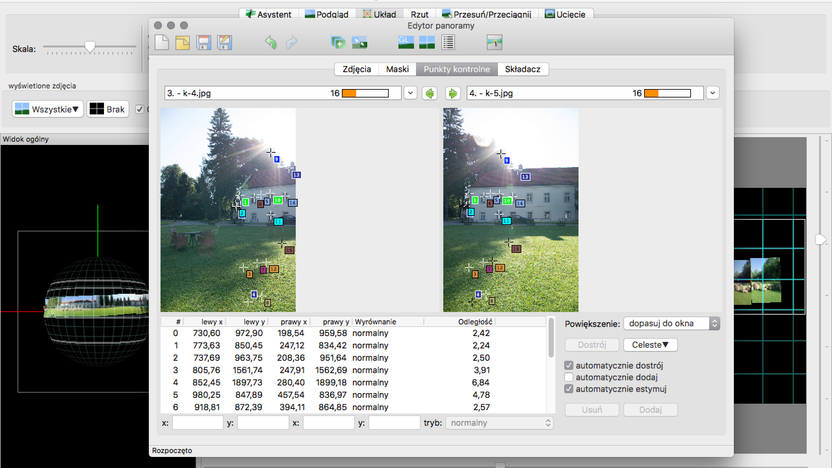Screen dimensions: 832x468
Task: Click the Dodaj button
Action: click(650, 410)
